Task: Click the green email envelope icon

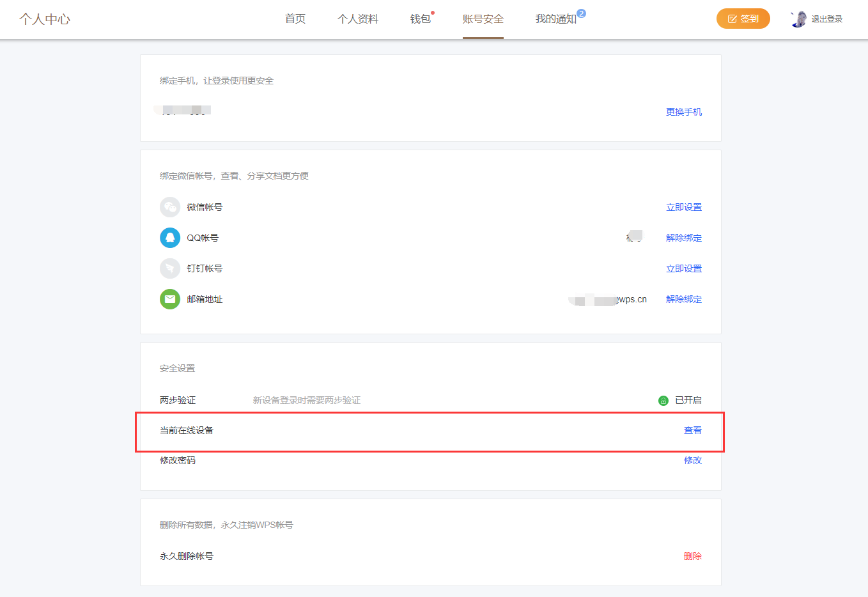Action: [x=170, y=299]
